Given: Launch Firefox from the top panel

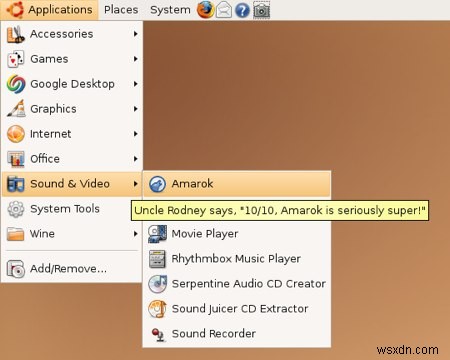Looking at the screenshot, I should click(x=205, y=10).
